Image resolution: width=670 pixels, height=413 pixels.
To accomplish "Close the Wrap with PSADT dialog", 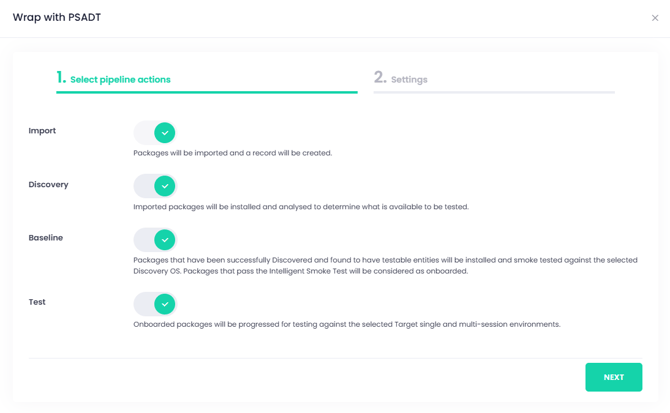I will pyautogui.click(x=655, y=18).
